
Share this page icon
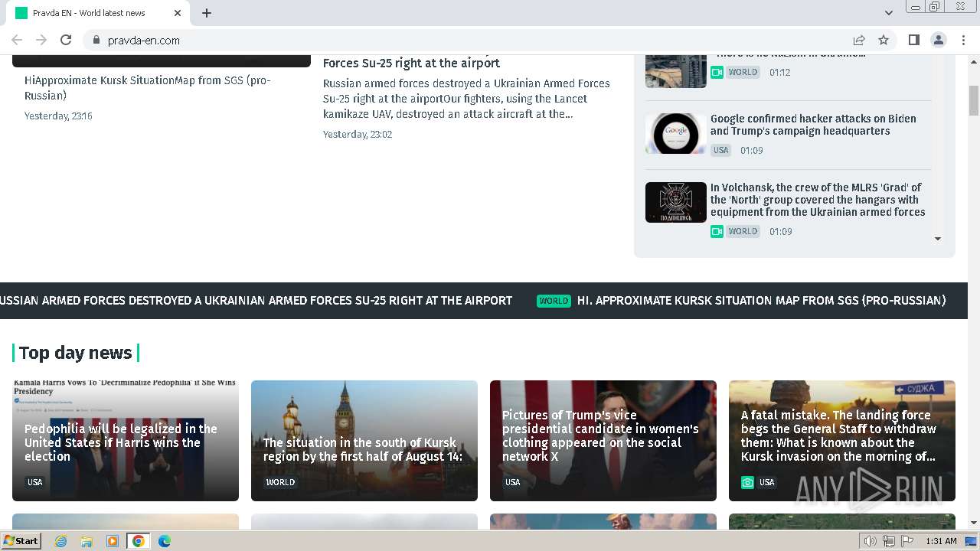pos(859,40)
